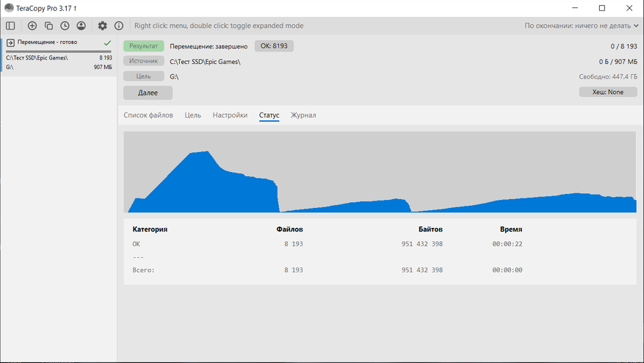Select the 'Настройки' tab

(230, 115)
